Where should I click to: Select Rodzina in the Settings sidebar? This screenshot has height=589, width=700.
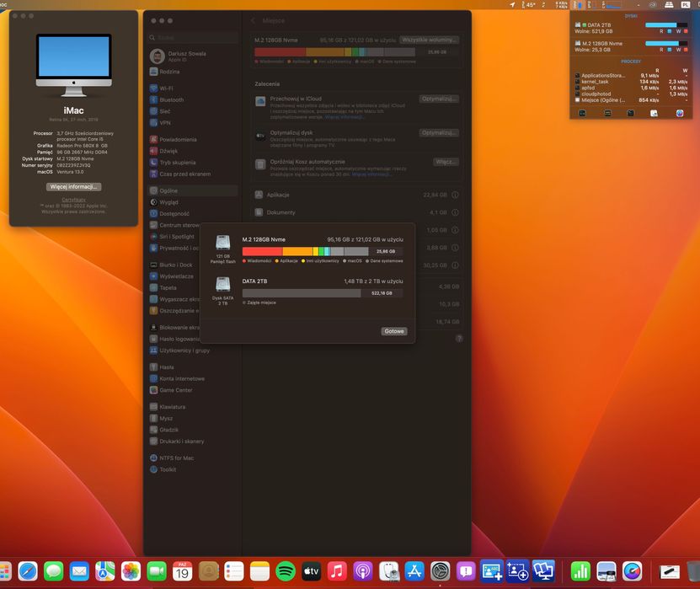193,72
